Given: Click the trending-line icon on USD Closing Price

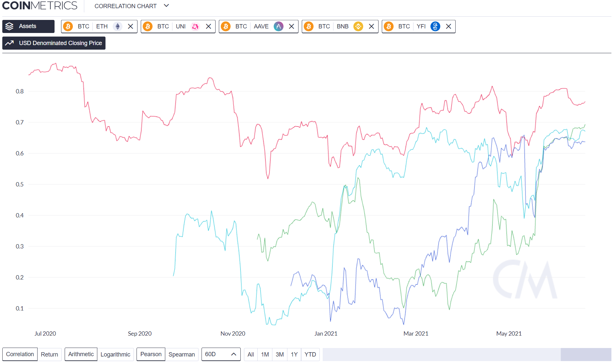Looking at the screenshot, I should [x=10, y=43].
